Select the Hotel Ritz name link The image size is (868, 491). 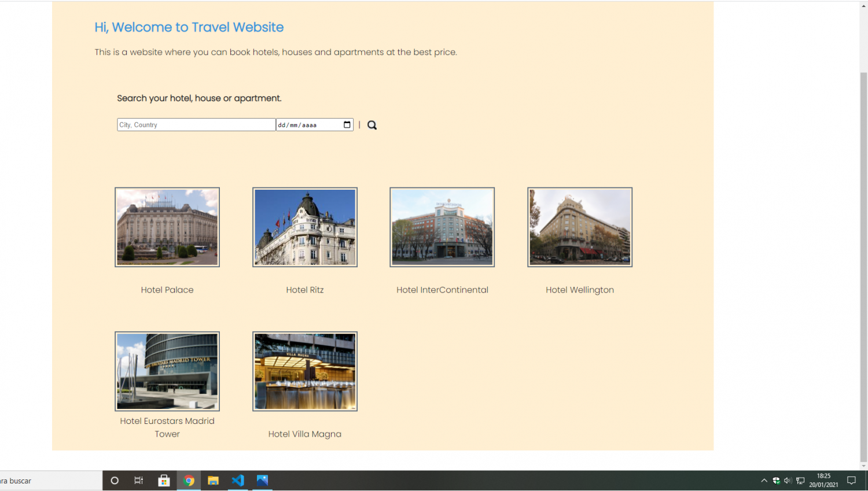click(x=305, y=290)
